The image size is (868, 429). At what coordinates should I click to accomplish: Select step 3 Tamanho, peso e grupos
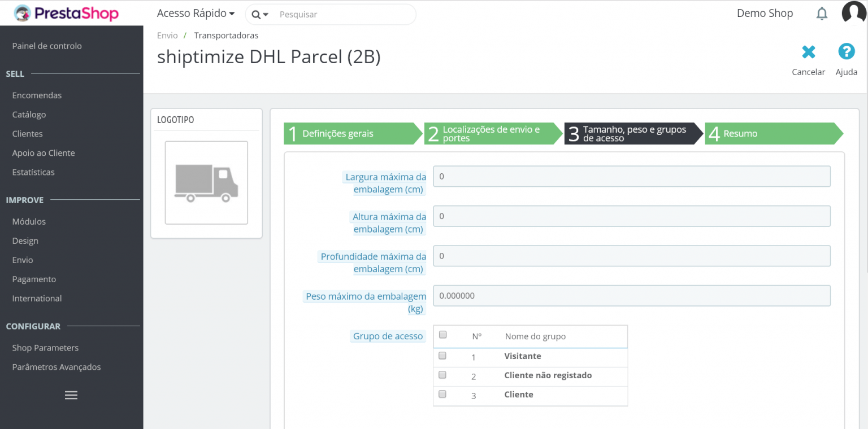pos(633,134)
